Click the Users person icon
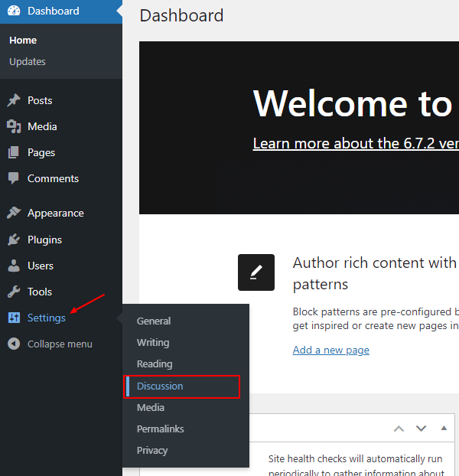459x476 pixels. [14, 266]
